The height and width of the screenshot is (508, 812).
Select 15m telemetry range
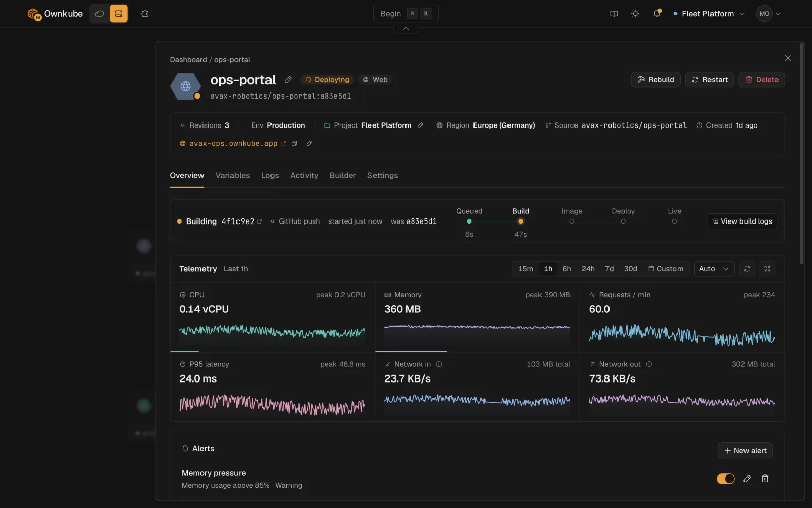[525, 269]
